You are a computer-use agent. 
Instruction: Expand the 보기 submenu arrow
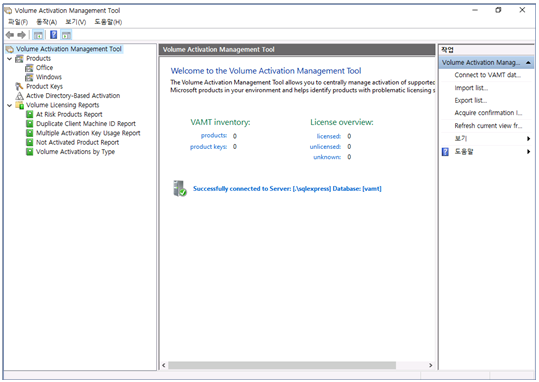click(528, 139)
